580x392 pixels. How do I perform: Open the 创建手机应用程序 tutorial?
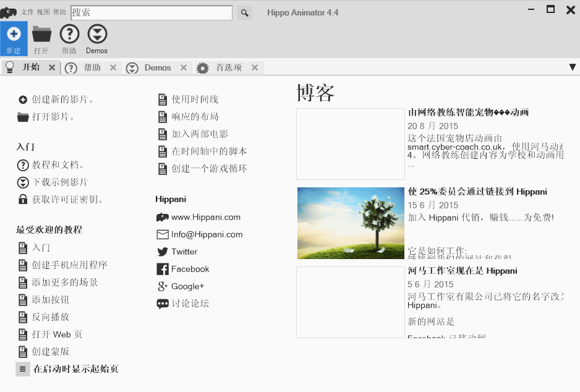(x=69, y=265)
